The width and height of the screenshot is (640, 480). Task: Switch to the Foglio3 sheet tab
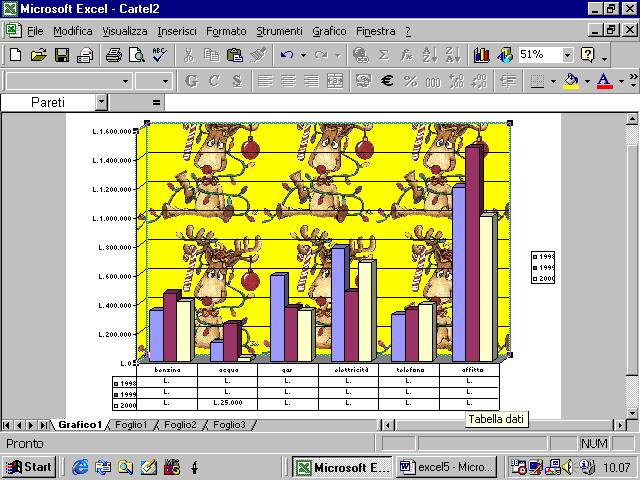tap(229, 425)
